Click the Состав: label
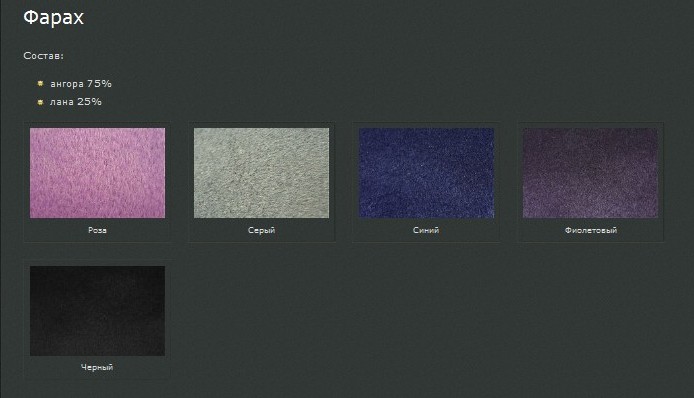The width and height of the screenshot is (694, 398). pyautogui.click(x=43, y=56)
